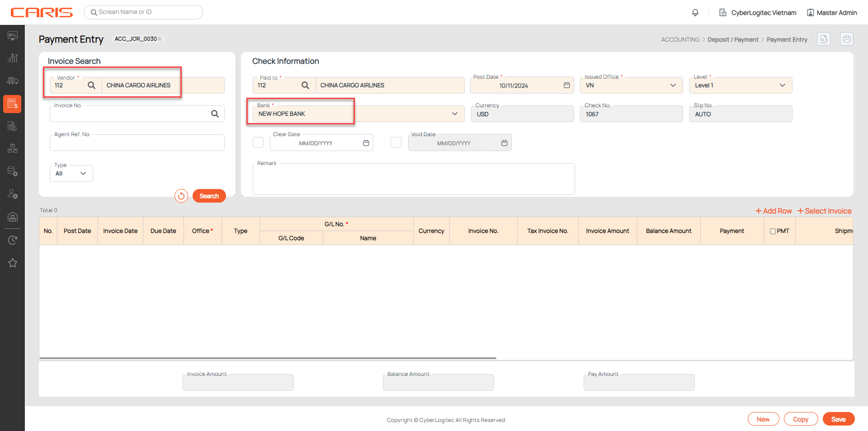Tick the PMT column header checkbox

pos(773,231)
